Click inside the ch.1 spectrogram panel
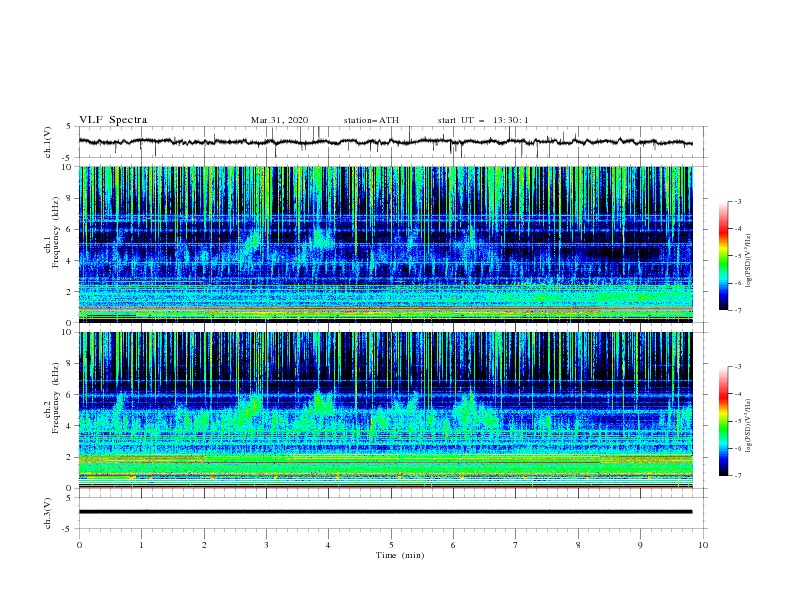 pyautogui.click(x=385, y=244)
